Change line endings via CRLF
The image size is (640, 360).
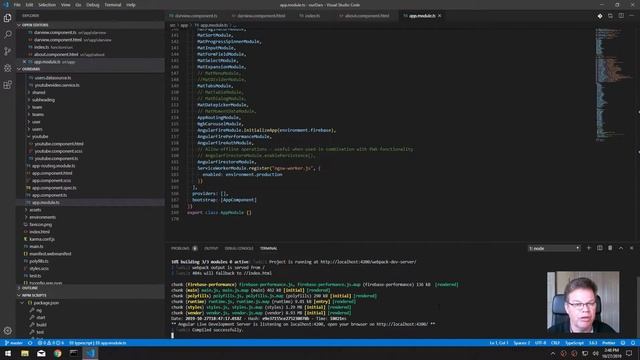pos(555,343)
